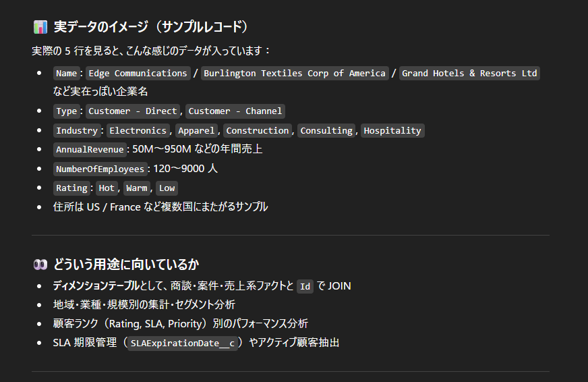Click the eyes emoji beside どういう用途に向いているか
588x382 pixels.
coord(40,265)
